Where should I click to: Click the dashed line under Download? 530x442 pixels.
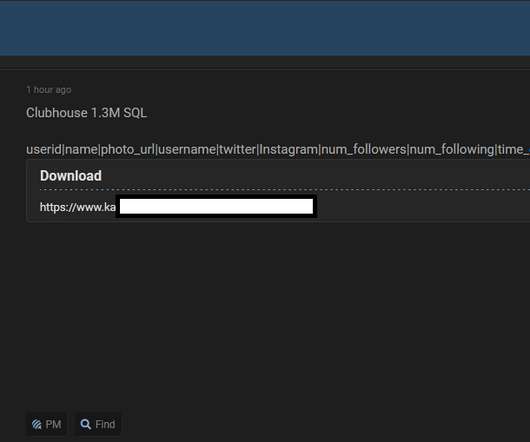[285, 190]
